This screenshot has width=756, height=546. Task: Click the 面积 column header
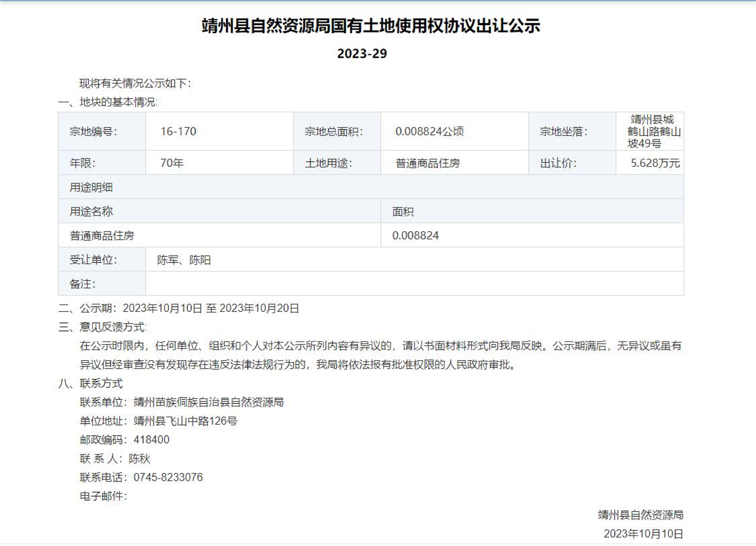click(x=532, y=211)
